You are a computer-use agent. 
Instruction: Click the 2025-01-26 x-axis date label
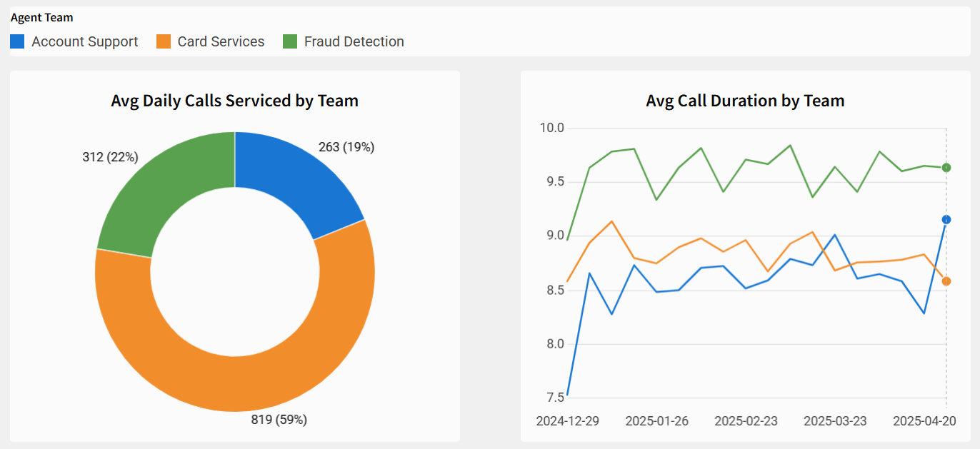[656, 421]
